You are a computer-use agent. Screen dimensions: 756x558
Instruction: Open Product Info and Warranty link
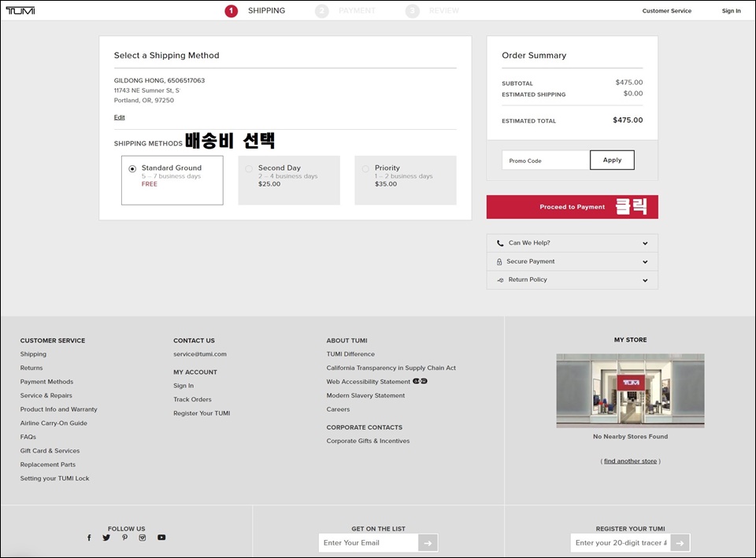[59, 409]
